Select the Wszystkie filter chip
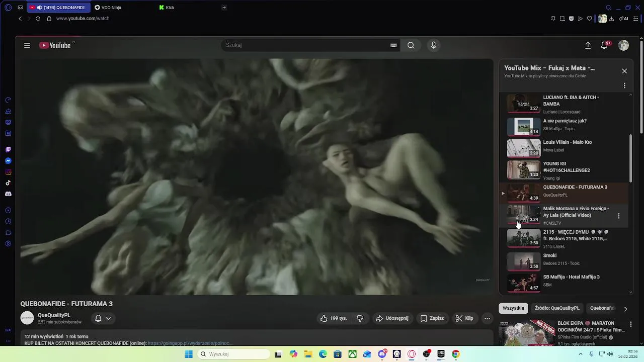This screenshot has width=644, height=362. [513, 308]
